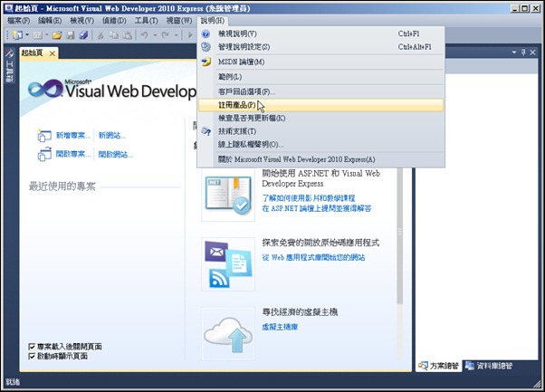Screen dimensions: 545x392
Task: Select 管理說明設定(S) menu entry
Action: [x=321, y=47]
